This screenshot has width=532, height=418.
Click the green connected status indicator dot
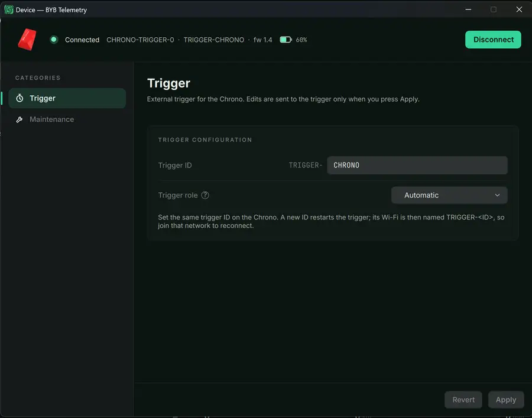(54, 40)
